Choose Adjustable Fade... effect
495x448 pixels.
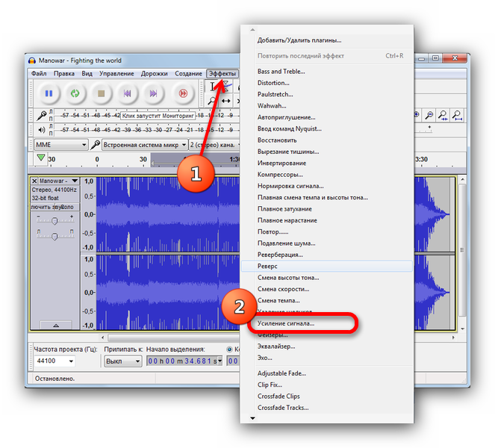(x=327, y=373)
